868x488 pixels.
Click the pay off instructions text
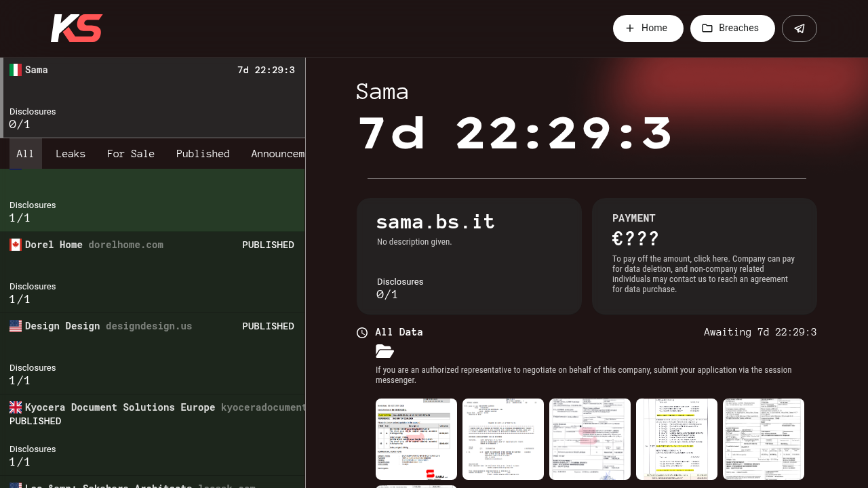[x=704, y=274]
